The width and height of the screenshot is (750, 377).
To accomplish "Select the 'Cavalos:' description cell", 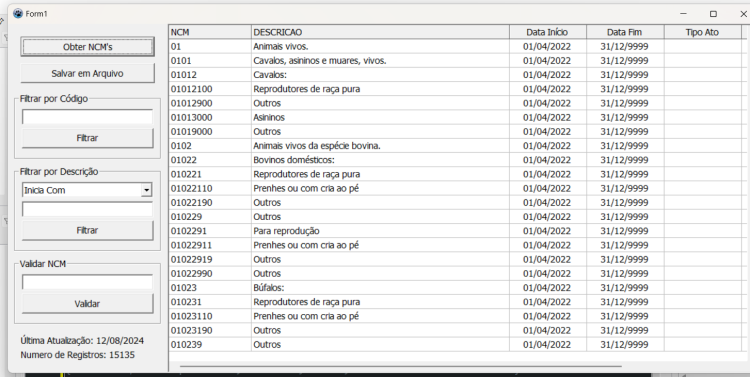I will pyautogui.click(x=380, y=75).
